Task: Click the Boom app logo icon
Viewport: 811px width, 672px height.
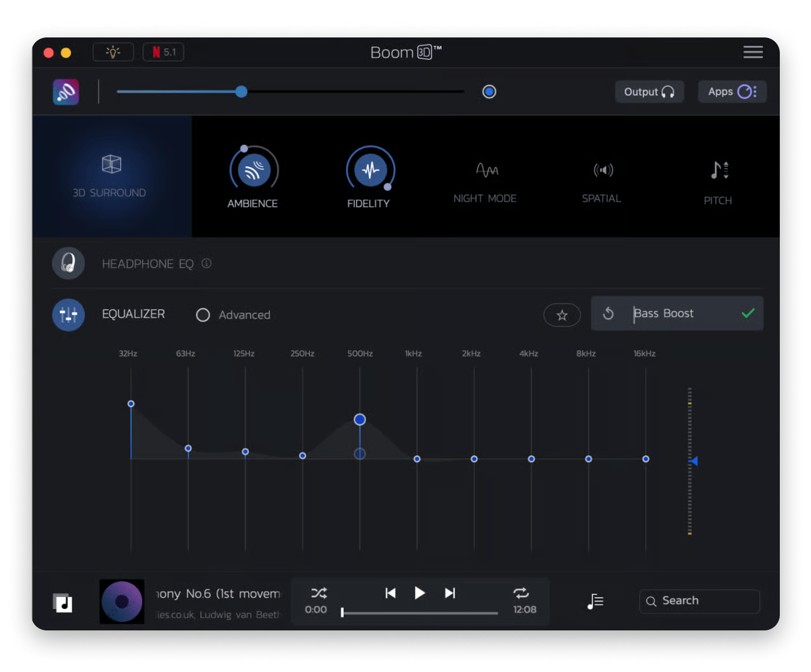Action: coord(66,92)
